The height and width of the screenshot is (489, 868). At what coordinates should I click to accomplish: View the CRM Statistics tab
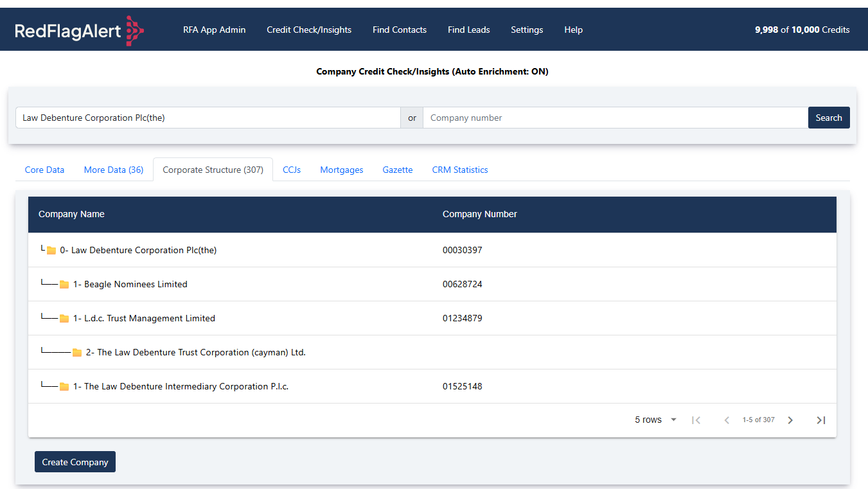[x=460, y=170]
